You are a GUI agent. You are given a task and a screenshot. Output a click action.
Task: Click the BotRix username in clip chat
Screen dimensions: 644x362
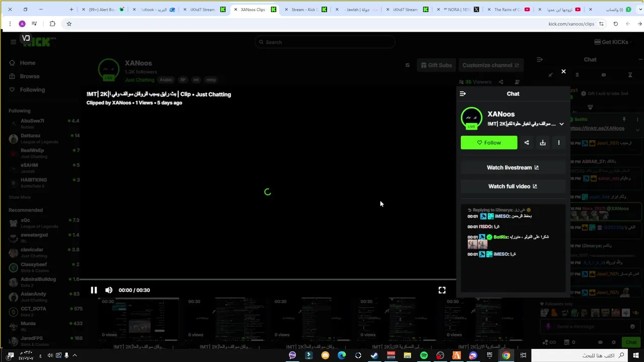[x=501, y=237]
